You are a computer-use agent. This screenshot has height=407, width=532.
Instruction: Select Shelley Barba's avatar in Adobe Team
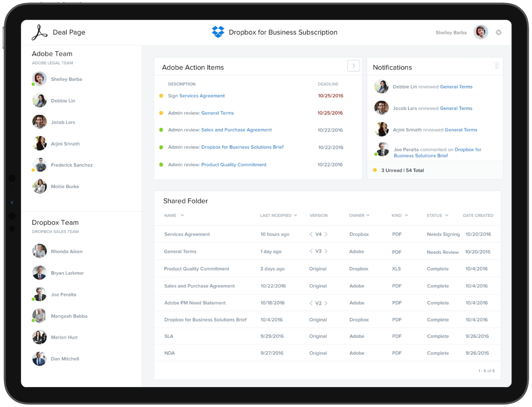[x=39, y=79]
